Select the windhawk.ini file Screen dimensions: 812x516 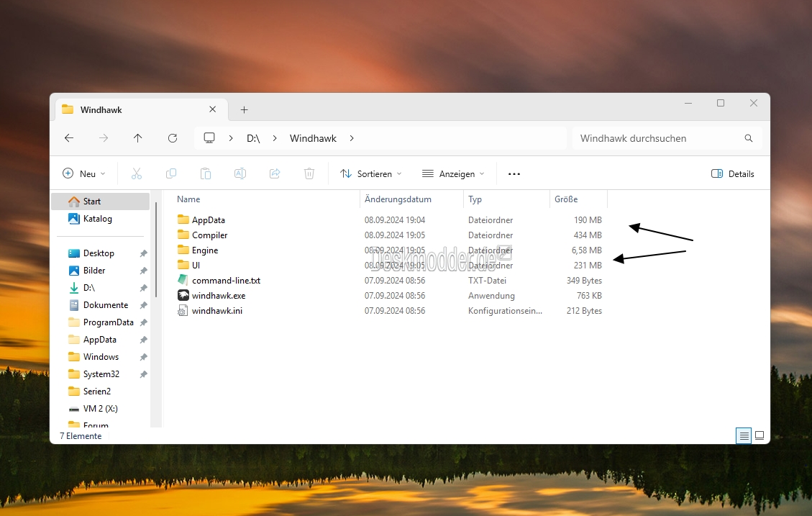(x=217, y=311)
